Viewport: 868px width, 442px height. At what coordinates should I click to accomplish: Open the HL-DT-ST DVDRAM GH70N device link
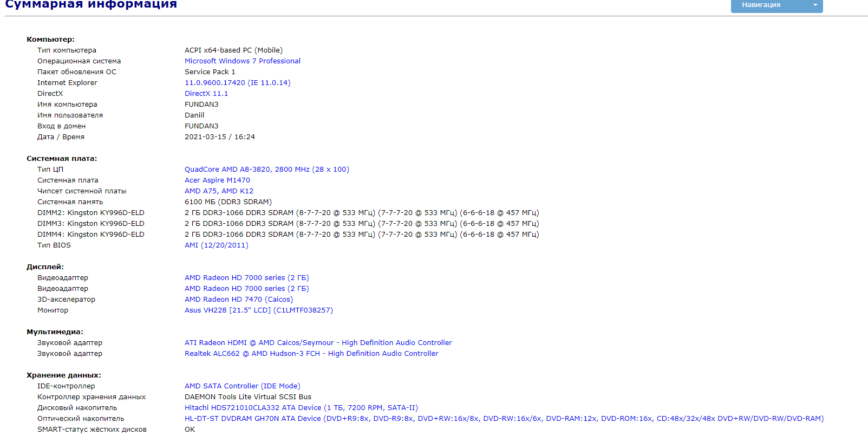pos(504,419)
